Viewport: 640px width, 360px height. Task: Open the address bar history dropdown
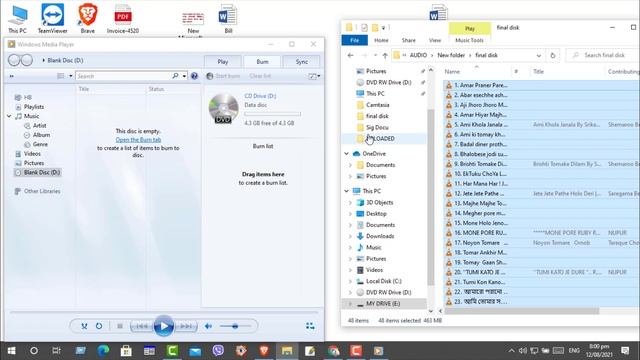538,56
